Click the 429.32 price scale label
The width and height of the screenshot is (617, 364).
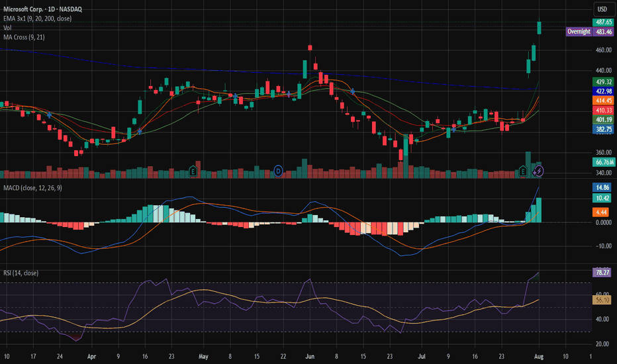604,82
